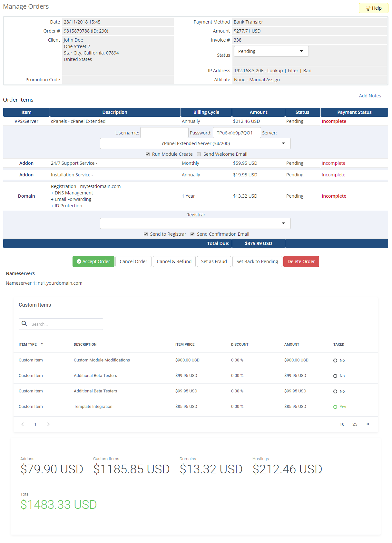The image size is (392, 543).
Task: Click the sort arrow next to ITEM TYPE
Action: 42,344
